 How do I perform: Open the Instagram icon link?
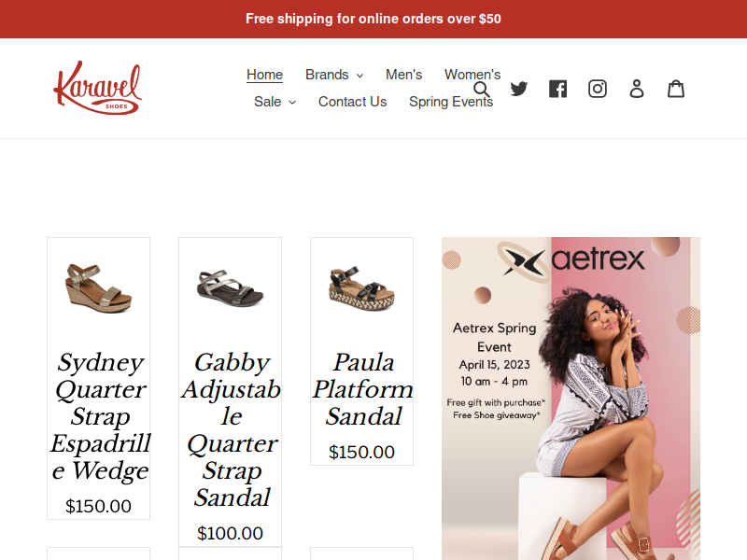(598, 89)
